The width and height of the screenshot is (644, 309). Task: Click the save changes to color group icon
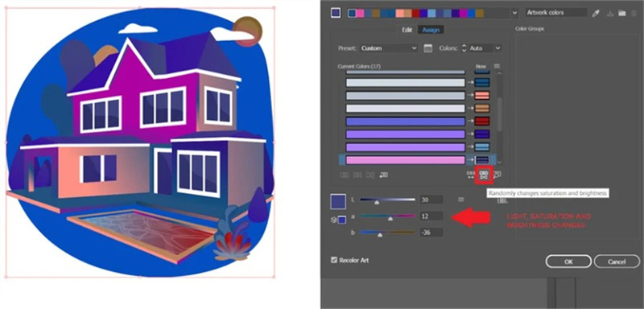(610, 14)
